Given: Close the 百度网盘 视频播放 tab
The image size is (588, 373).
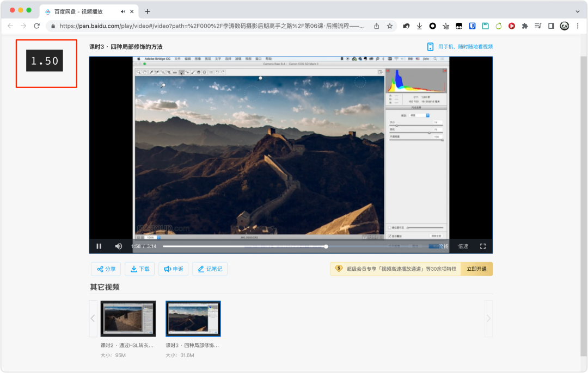Looking at the screenshot, I should pos(132,11).
